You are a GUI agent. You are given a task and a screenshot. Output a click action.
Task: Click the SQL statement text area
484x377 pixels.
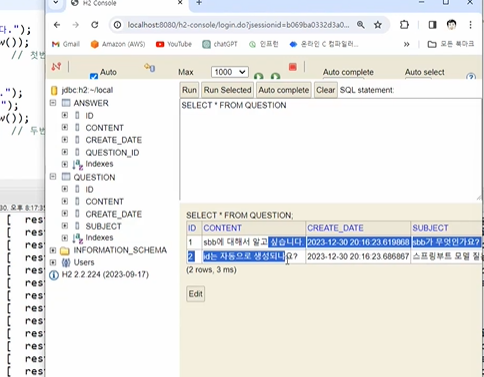(331, 150)
